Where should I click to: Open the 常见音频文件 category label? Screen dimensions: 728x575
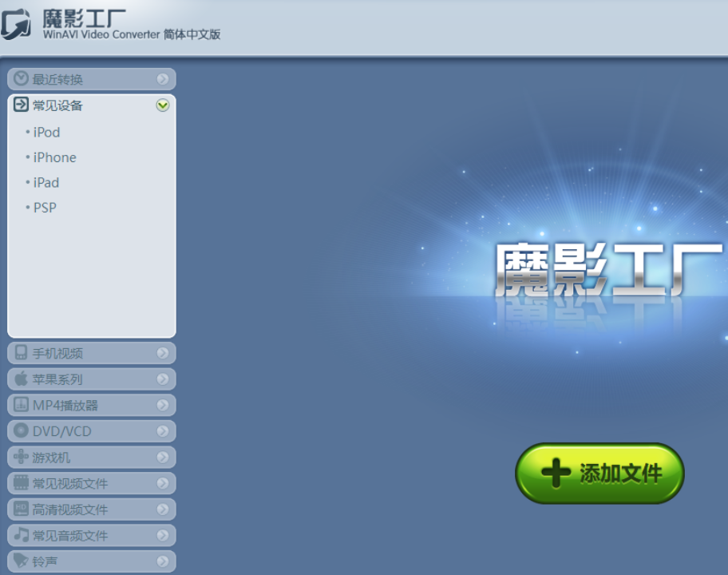(x=70, y=536)
